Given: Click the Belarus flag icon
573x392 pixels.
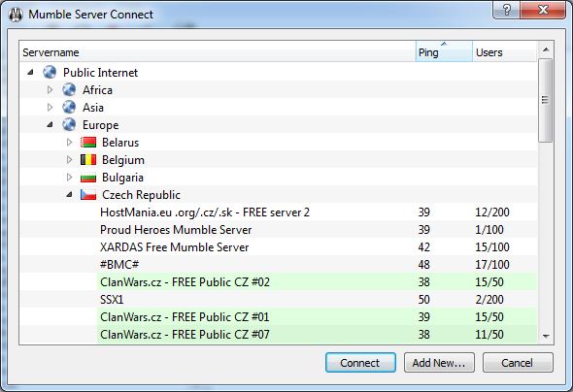Looking at the screenshot, I should pyautogui.click(x=88, y=143).
